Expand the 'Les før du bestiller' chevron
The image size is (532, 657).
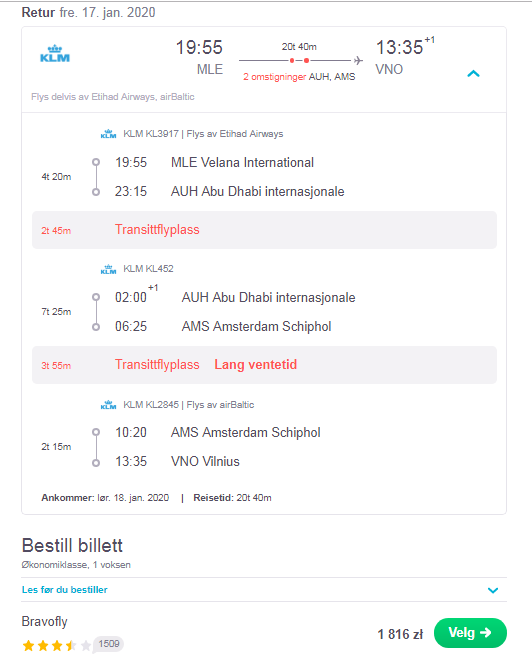[493, 590]
